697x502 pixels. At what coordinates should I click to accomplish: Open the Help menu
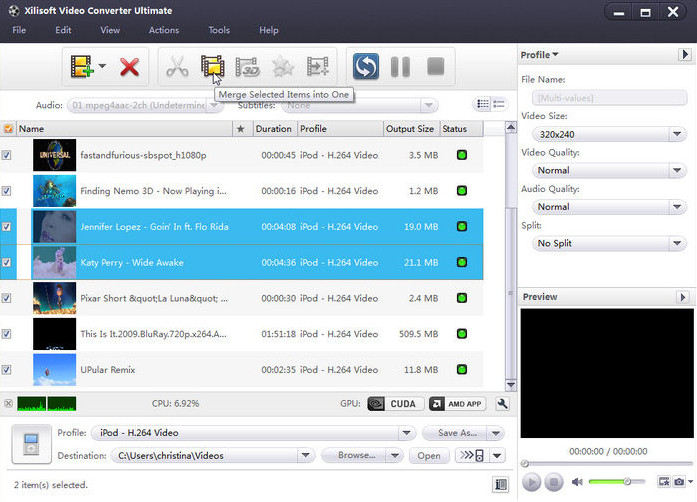point(268,30)
